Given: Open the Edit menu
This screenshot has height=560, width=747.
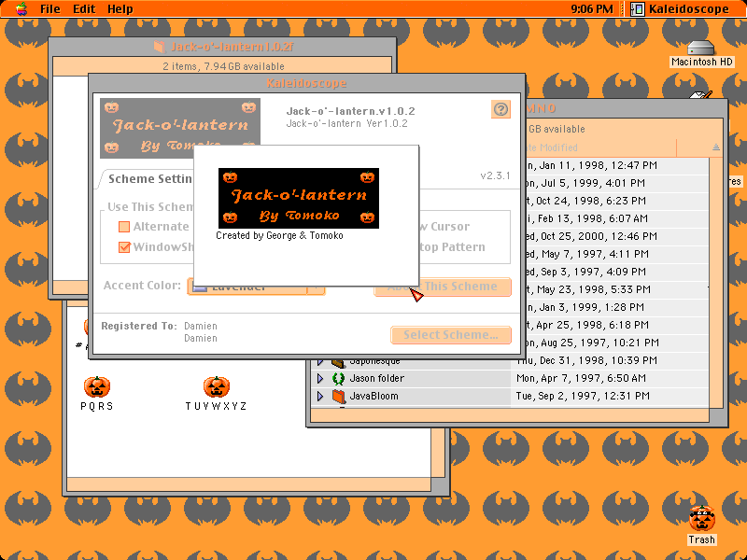Looking at the screenshot, I should pos(84,9).
